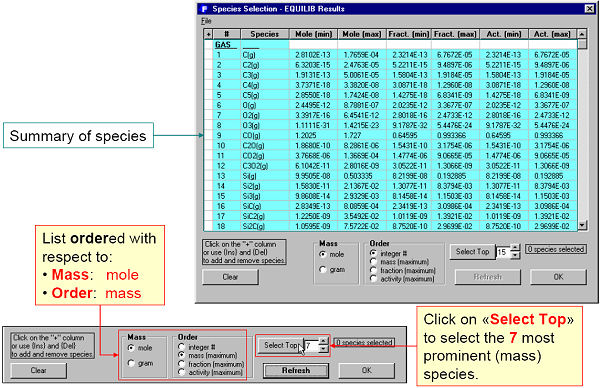Viewport: 600px width, 388px height.
Task: Click the vertical scrollbar thumb of the species list
Action: point(582,44)
